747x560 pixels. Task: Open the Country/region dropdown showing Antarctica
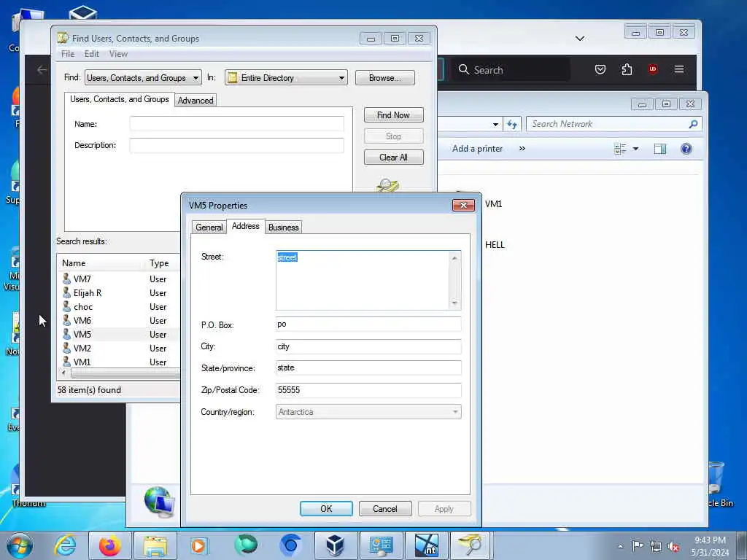point(368,412)
